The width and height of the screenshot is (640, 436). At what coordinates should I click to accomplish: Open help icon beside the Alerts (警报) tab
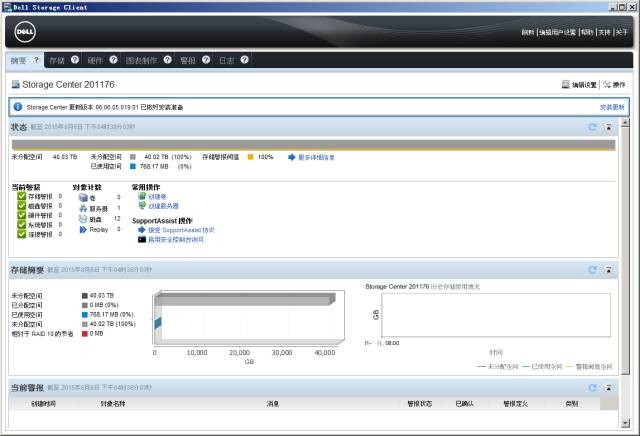[x=206, y=60]
